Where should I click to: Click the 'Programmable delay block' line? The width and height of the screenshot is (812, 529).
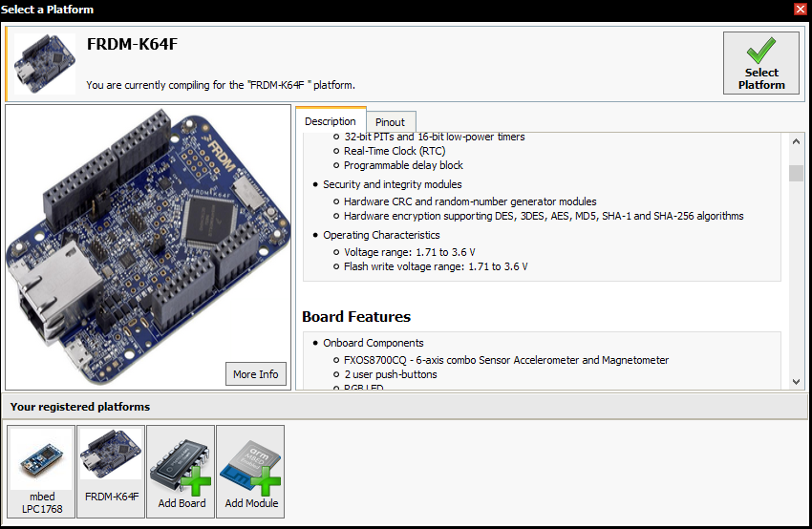403,165
